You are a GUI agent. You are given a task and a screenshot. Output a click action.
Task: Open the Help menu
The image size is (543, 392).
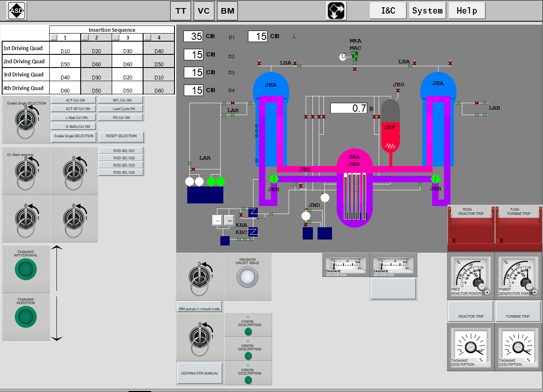click(x=467, y=11)
